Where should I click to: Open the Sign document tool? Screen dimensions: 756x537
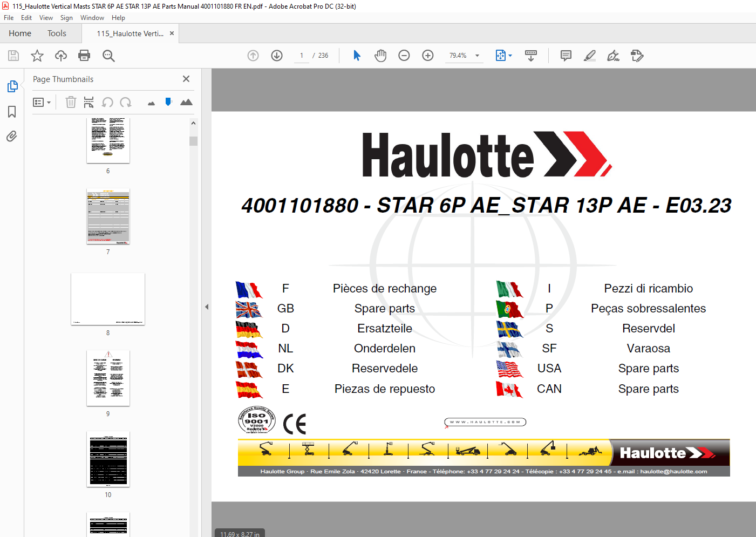pos(614,56)
